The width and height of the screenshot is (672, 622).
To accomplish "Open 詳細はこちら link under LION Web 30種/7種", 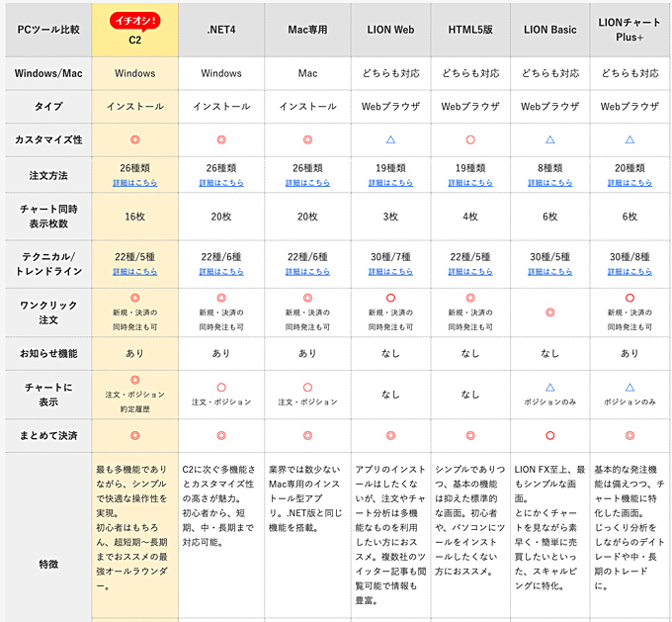I will coord(390,272).
